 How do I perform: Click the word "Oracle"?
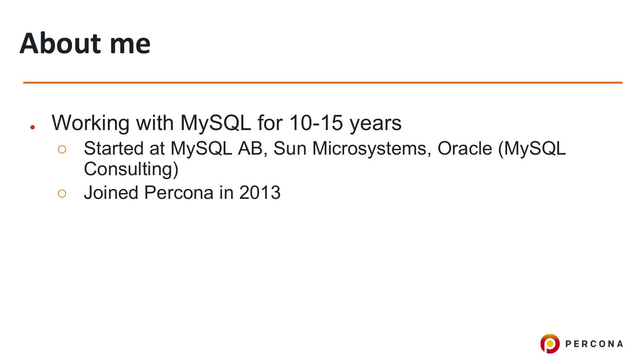(465, 149)
